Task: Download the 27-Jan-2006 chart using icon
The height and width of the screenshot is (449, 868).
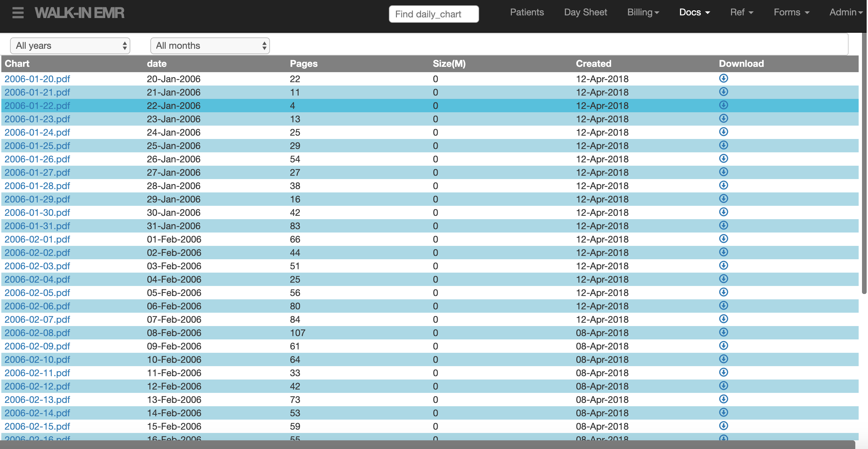Action: click(723, 172)
